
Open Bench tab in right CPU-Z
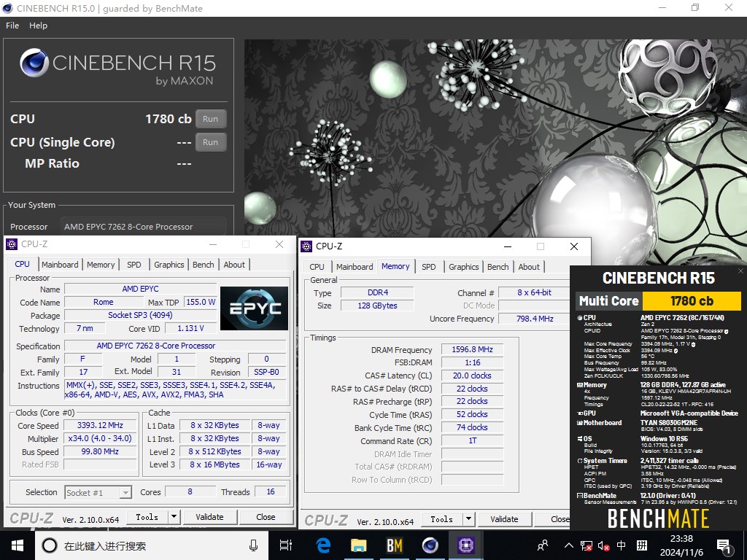(x=498, y=267)
